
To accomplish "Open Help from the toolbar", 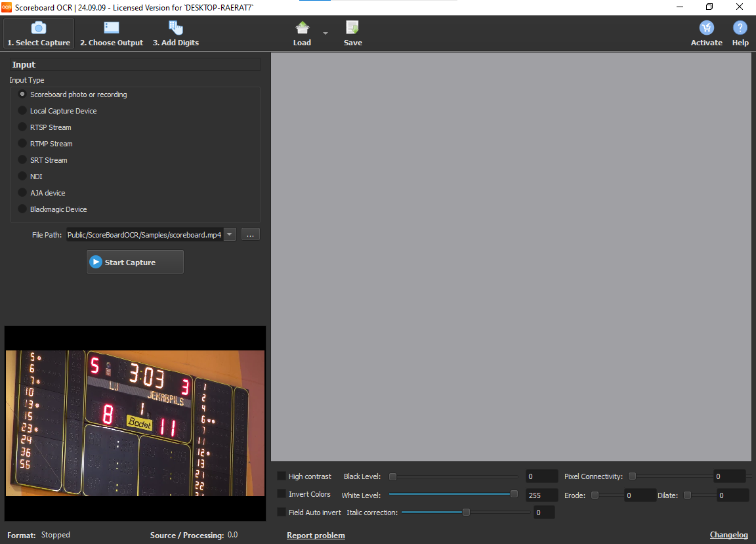I will [740, 33].
